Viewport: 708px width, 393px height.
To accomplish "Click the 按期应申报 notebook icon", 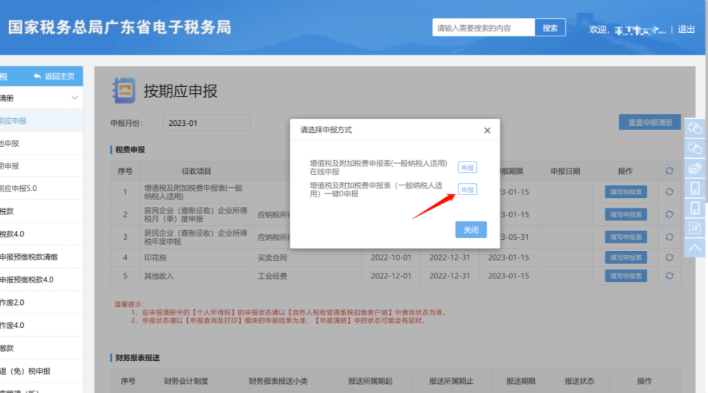I will (124, 90).
